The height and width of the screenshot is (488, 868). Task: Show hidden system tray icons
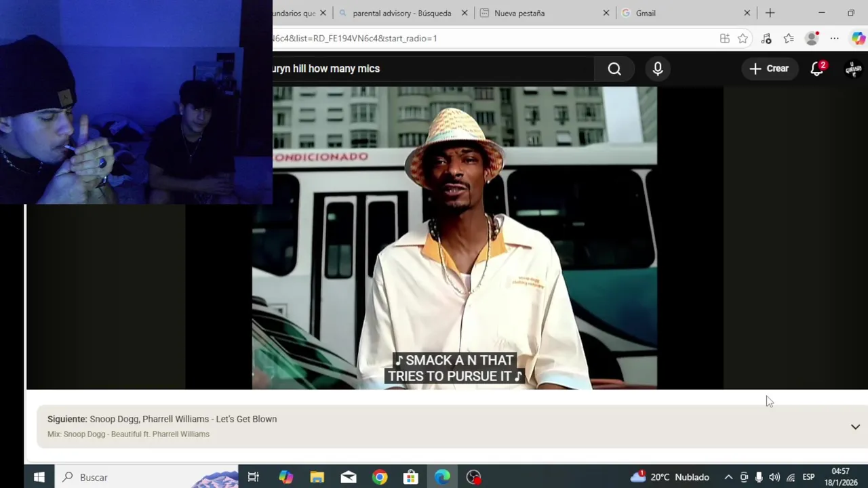(x=728, y=477)
